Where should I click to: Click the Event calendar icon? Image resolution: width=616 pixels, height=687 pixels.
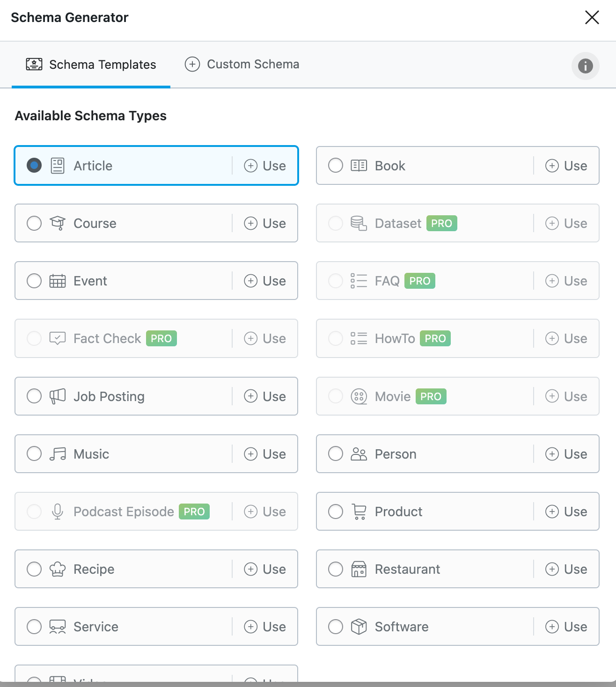(x=58, y=281)
